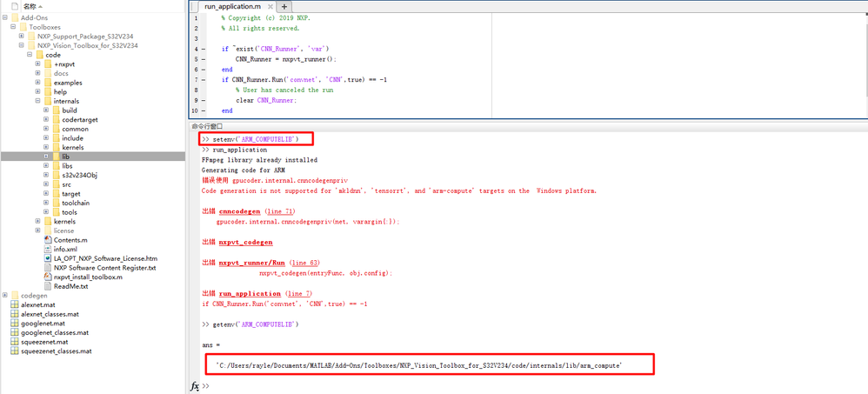Click the target folder icon
This screenshot has width=868, height=394.
tap(56, 194)
